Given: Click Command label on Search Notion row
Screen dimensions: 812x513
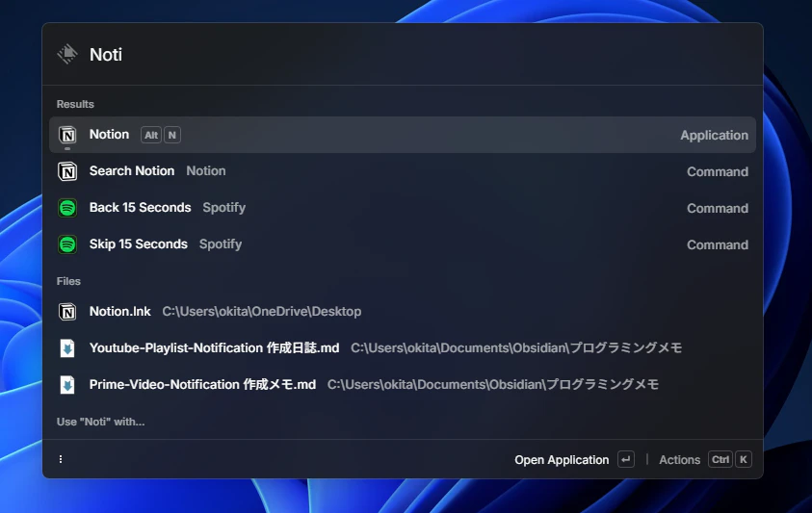Looking at the screenshot, I should 718,172.
